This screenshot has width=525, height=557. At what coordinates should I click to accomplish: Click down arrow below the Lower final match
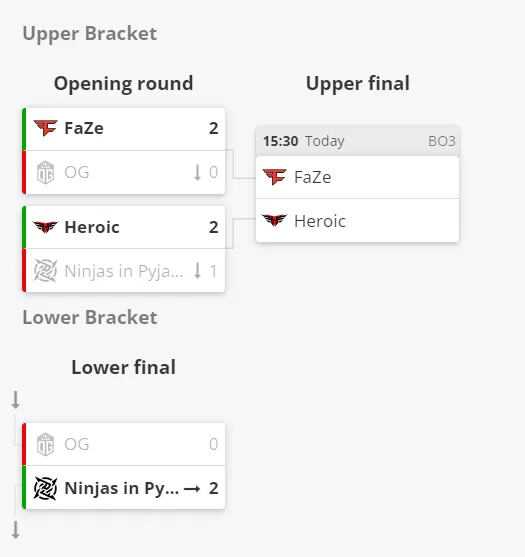point(15,530)
